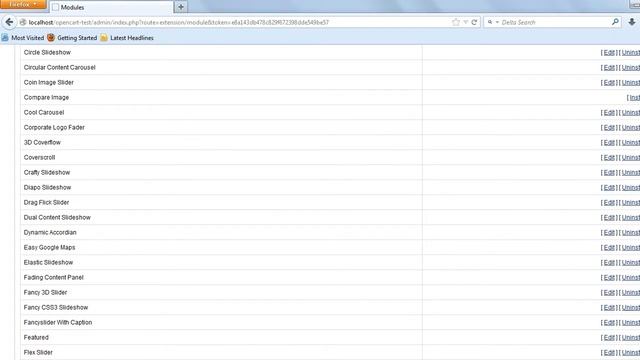The height and width of the screenshot is (360, 640).
Task: Edit the Elastic Slideshow module
Action: point(609,262)
